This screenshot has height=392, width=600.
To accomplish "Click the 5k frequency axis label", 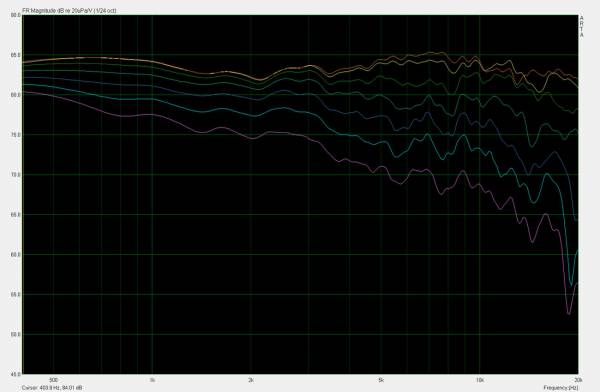I will click(x=381, y=380).
